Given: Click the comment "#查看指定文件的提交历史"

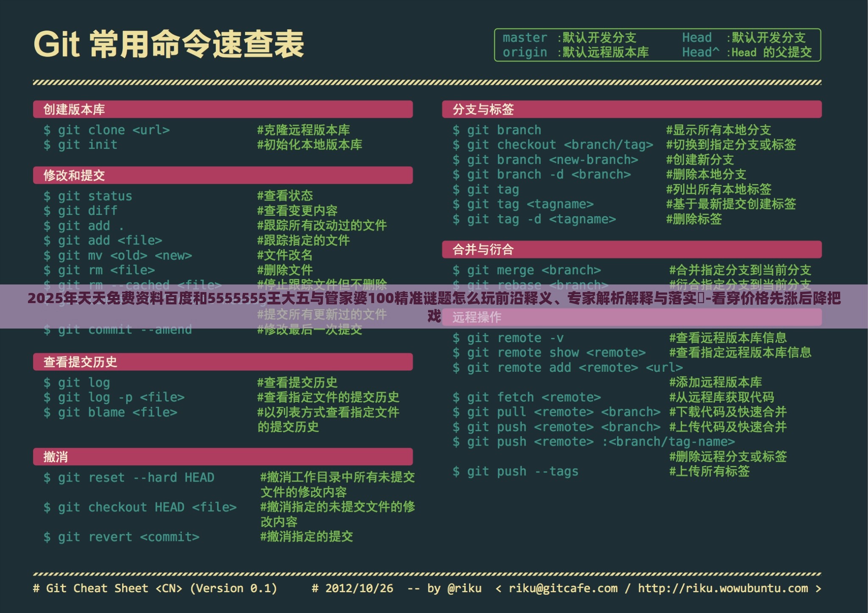Looking at the screenshot, I should coord(328,397).
